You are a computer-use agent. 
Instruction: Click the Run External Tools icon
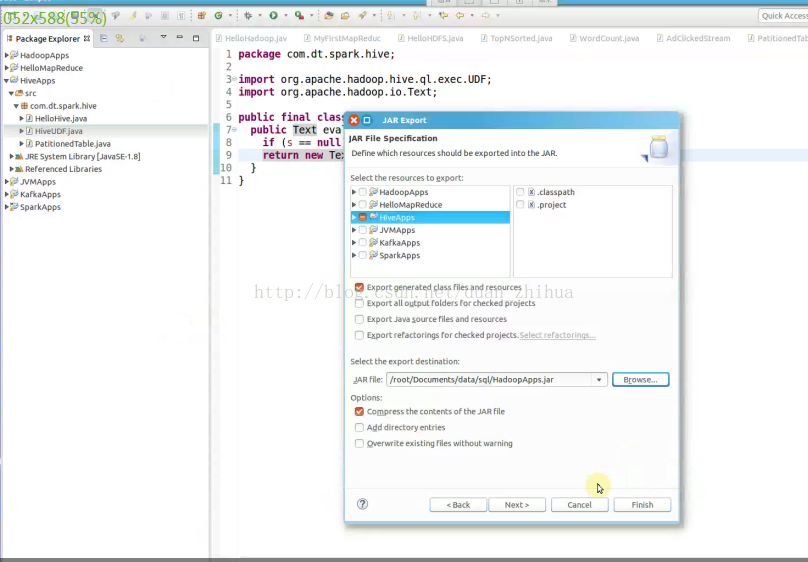299,15
